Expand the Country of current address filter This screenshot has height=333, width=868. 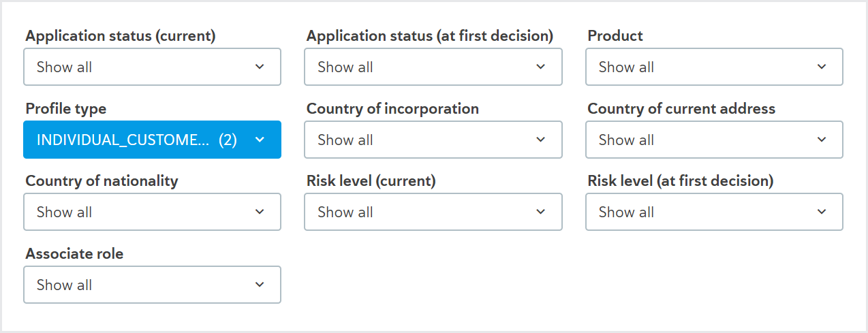tap(714, 140)
